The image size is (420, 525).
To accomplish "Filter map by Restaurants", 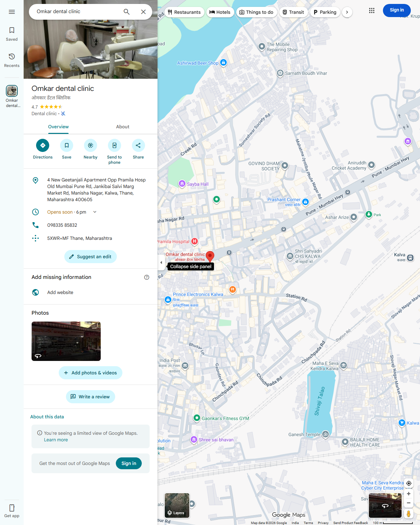I will 184,12.
